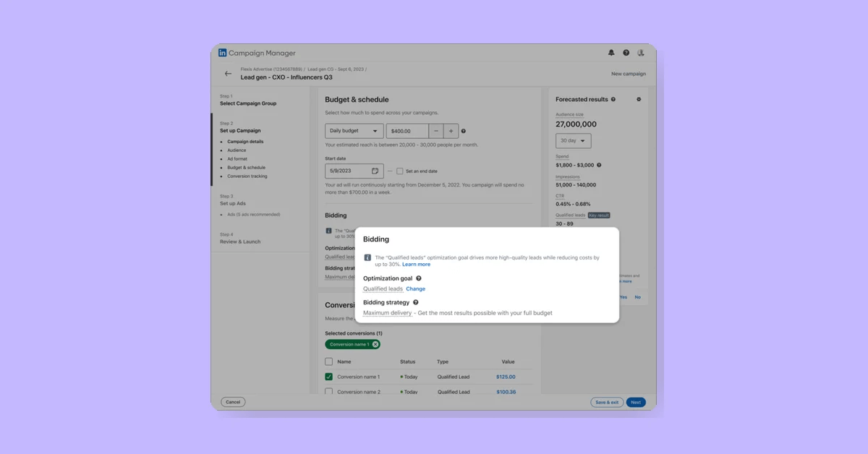Open Forecasted results settings gear
This screenshot has height=454, width=868.
pos(639,99)
